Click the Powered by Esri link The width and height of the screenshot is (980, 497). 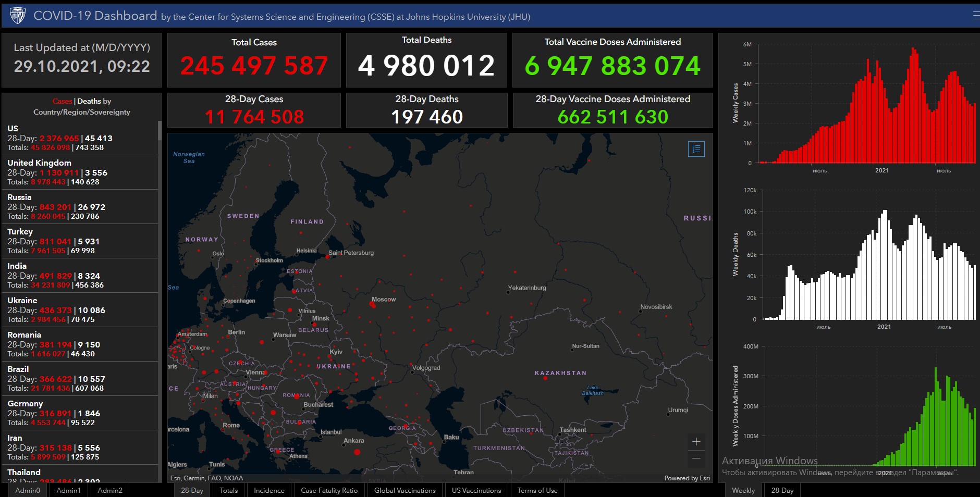(x=687, y=478)
